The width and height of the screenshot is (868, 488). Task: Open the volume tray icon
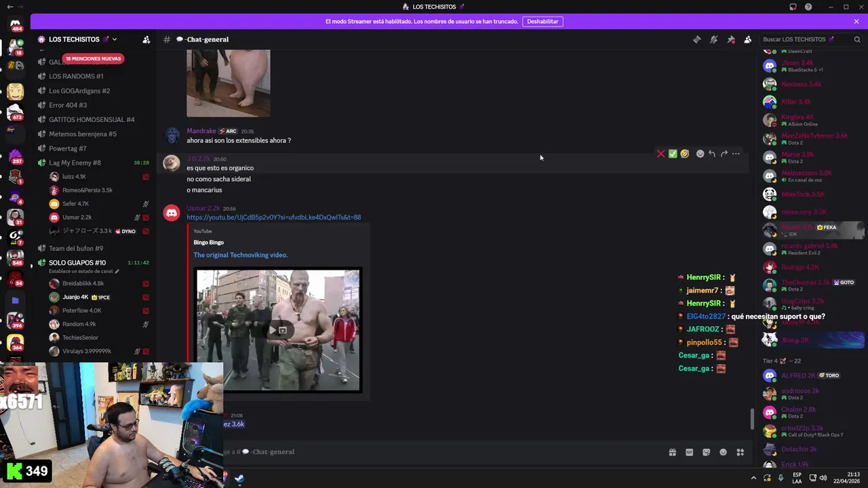pos(823,478)
